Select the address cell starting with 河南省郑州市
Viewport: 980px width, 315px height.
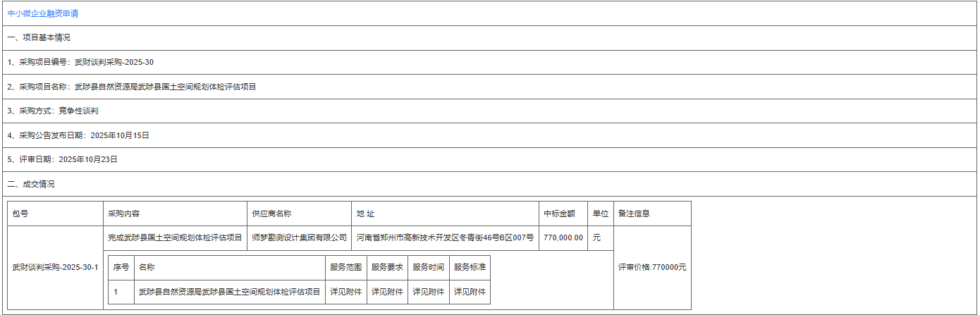click(445, 237)
